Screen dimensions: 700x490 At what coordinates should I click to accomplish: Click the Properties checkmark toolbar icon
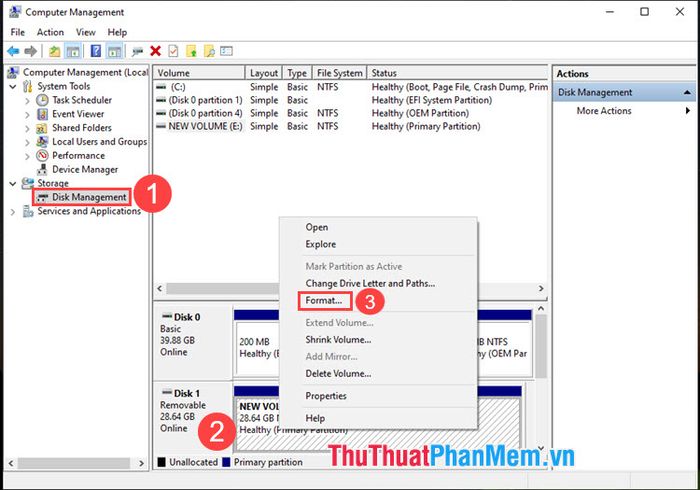(x=173, y=51)
